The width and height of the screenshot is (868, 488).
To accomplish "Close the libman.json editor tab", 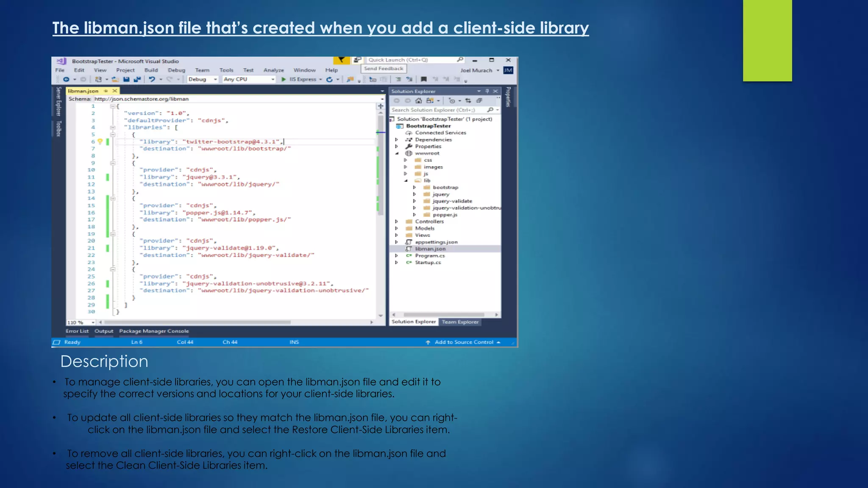I will [x=114, y=91].
